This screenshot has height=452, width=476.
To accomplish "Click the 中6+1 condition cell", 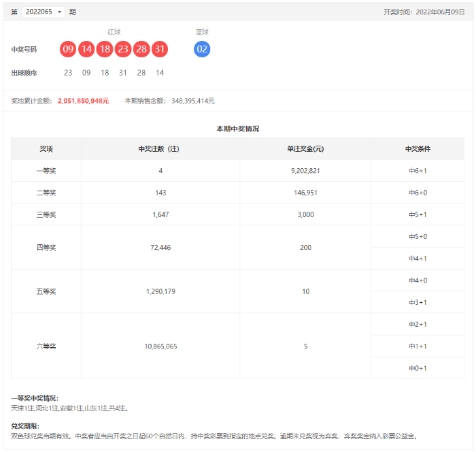I will [x=418, y=171].
